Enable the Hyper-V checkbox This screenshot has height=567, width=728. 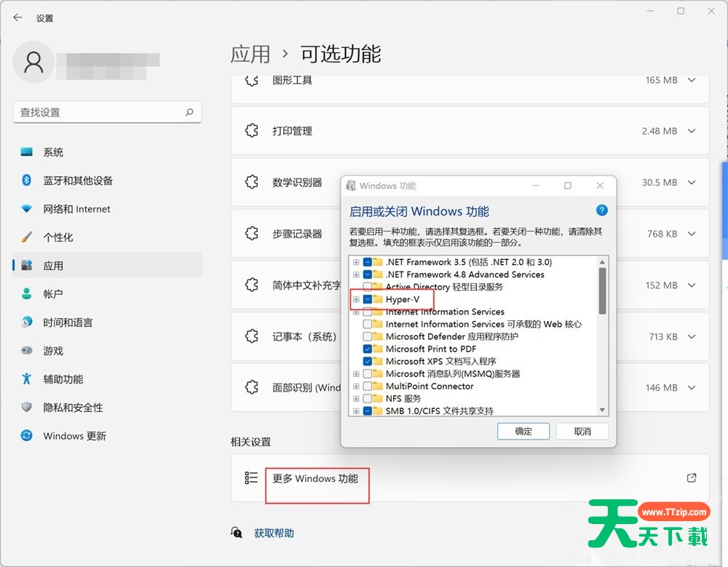point(368,299)
